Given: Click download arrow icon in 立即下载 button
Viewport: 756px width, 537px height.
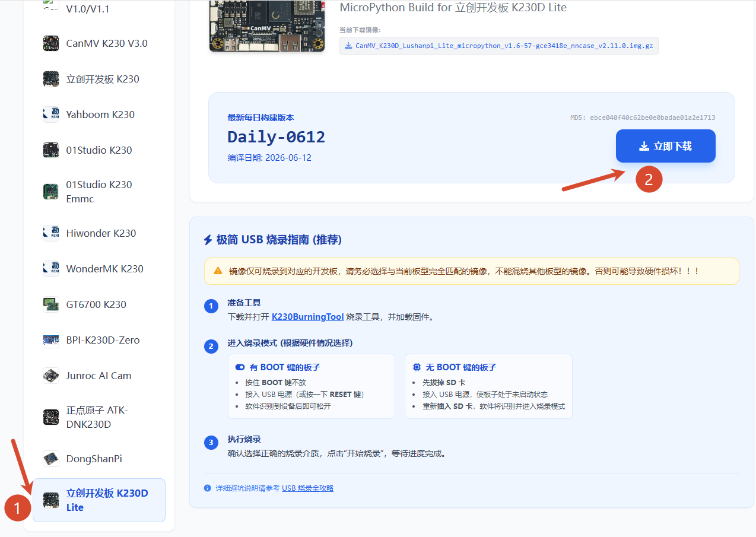Looking at the screenshot, I should click(644, 146).
